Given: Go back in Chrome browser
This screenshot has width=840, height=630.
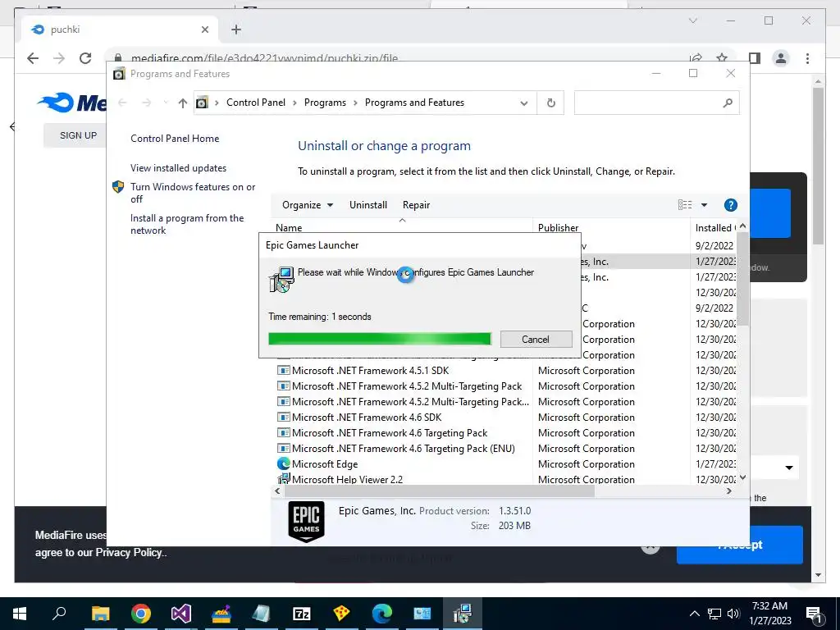Looking at the screenshot, I should [x=33, y=58].
